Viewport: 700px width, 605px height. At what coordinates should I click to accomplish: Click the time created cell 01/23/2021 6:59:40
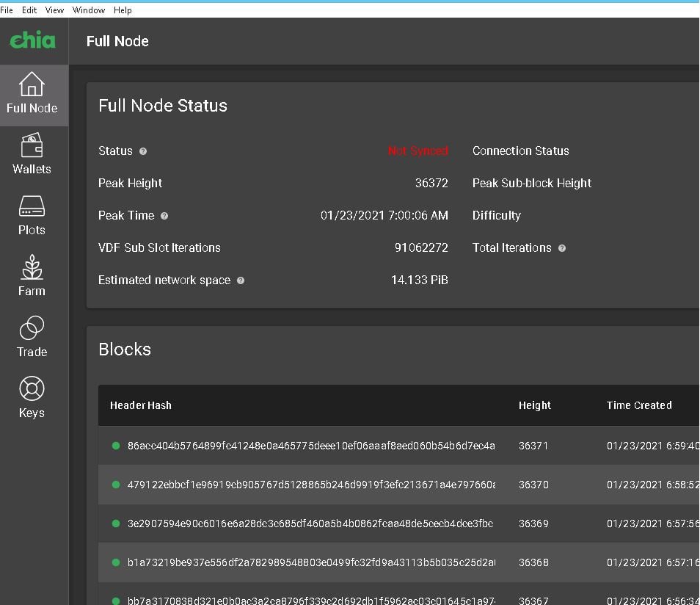coord(653,446)
